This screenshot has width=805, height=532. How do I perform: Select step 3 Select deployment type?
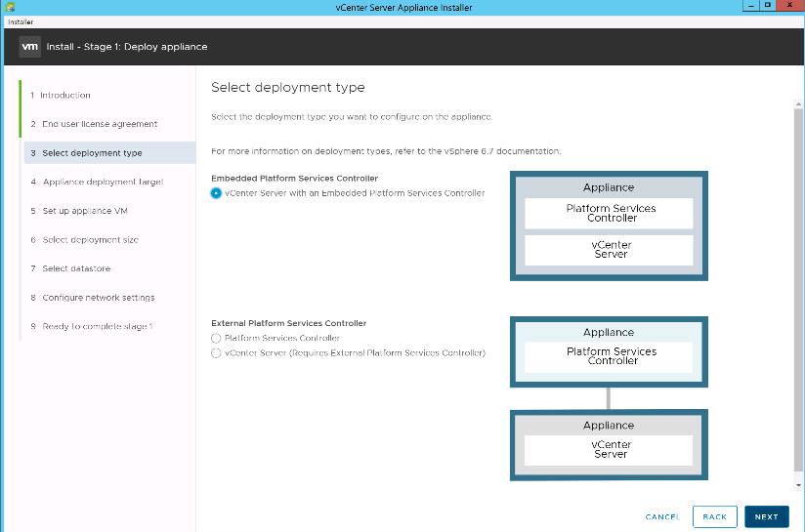click(x=92, y=153)
